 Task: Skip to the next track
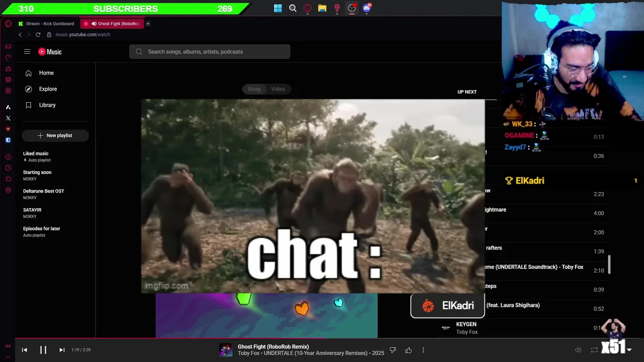point(62,350)
